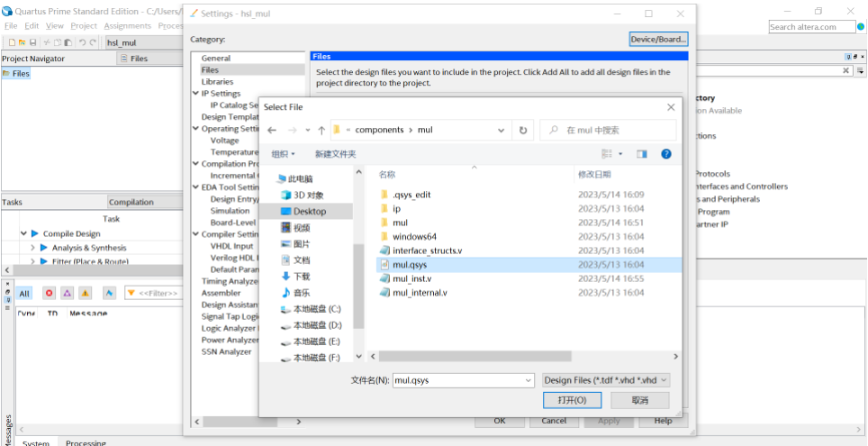Expand Analysis & Synthesis task
This screenshot has height=446, width=868.
(32, 248)
